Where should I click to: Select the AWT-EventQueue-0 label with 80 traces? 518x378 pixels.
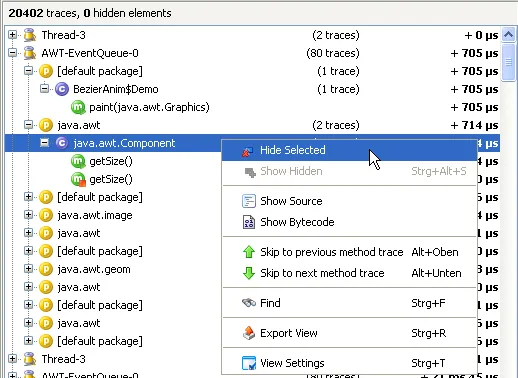(90, 53)
